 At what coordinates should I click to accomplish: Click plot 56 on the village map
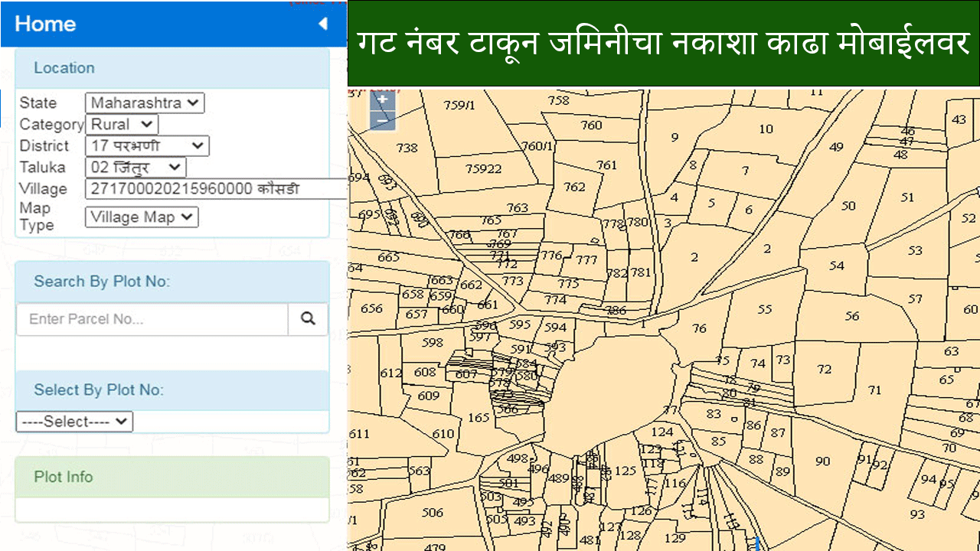852,315
